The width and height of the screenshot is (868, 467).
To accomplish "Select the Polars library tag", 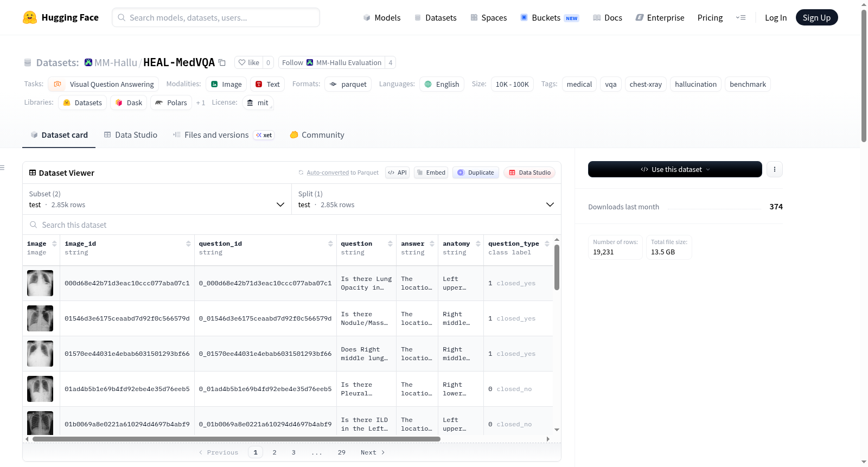I will [171, 103].
